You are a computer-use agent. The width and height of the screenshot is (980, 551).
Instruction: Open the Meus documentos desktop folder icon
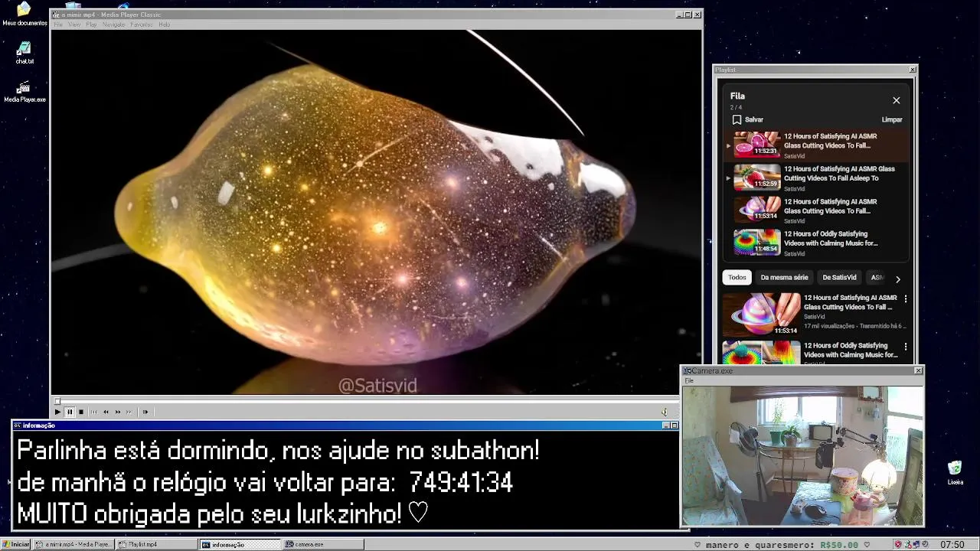pos(24,13)
